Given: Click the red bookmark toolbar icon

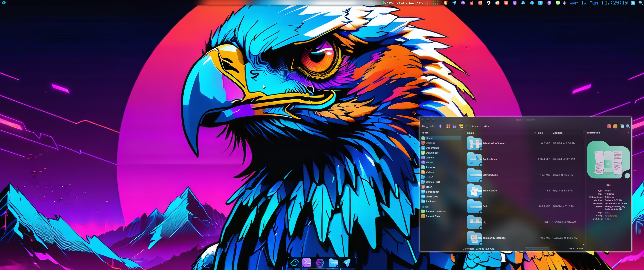Looking at the screenshot, I should point(609,126).
